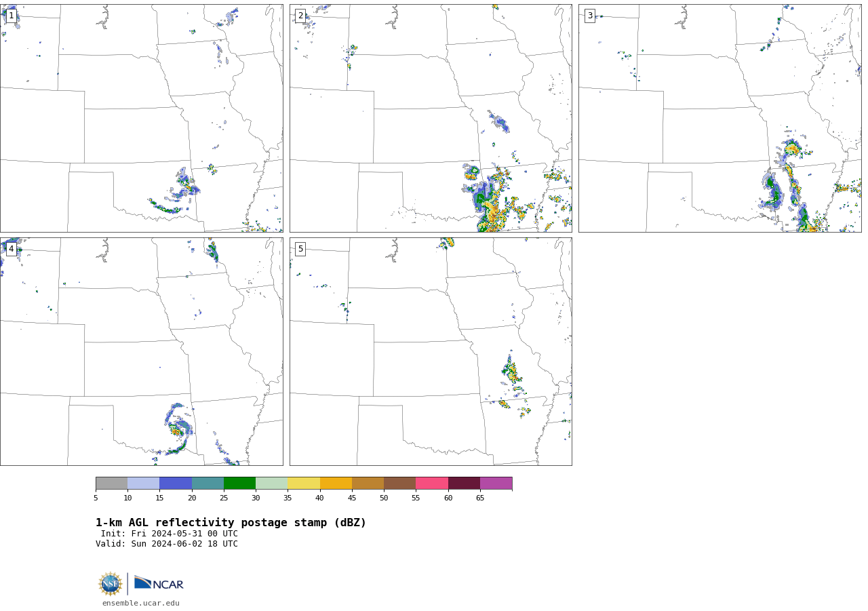The height and width of the screenshot is (611, 868).
Task: Click the colorbar tick label 20
Action: pos(192,498)
